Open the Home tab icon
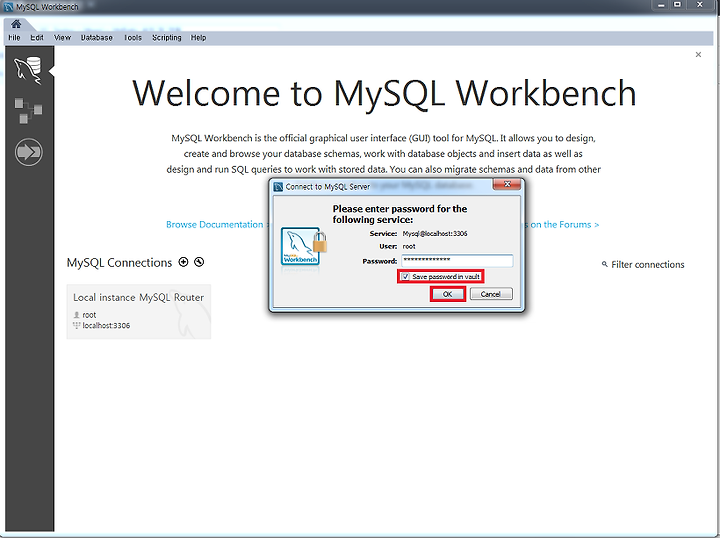Viewport: 720px width, 538px height. point(16,24)
